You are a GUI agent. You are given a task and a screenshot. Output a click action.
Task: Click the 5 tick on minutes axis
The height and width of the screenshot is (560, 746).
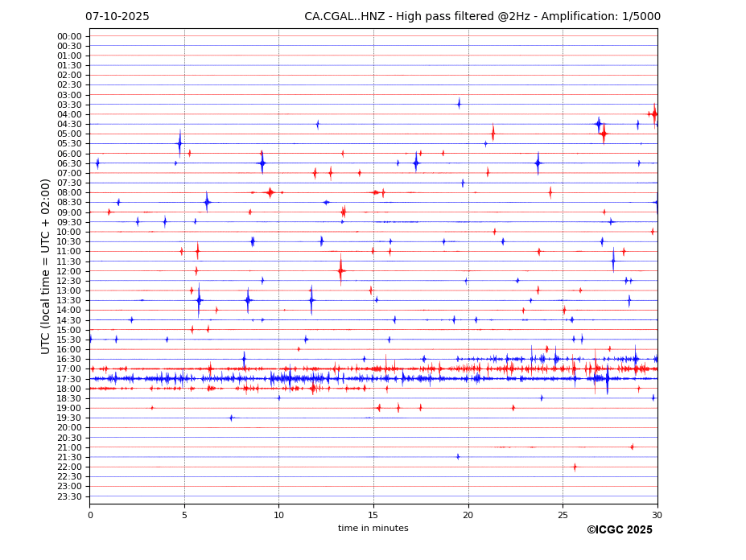click(x=184, y=515)
